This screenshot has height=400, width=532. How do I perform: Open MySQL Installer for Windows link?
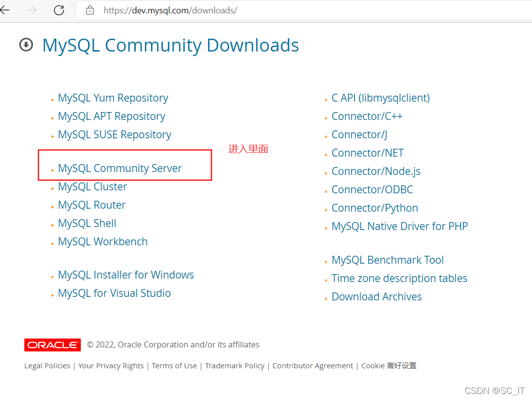(x=126, y=275)
